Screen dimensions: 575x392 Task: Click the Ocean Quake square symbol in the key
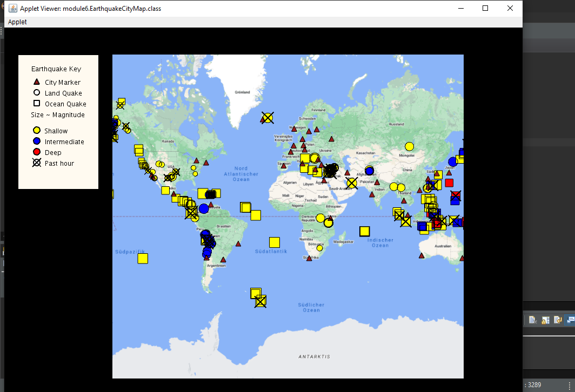36,104
